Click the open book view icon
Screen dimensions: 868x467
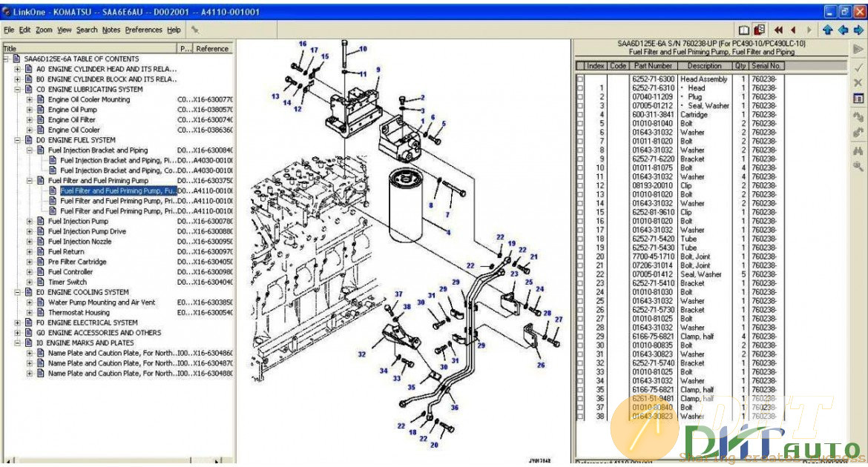pyautogui.click(x=745, y=30)
